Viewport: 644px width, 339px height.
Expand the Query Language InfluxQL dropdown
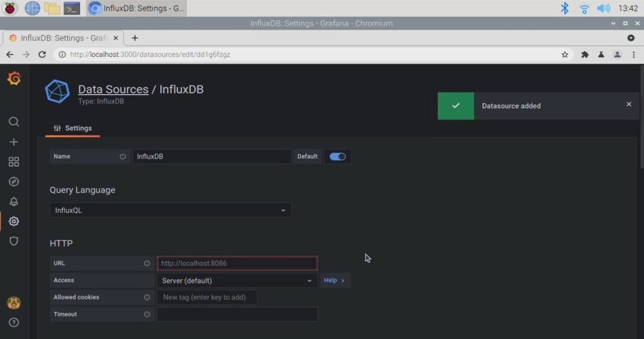pos(170,210)
